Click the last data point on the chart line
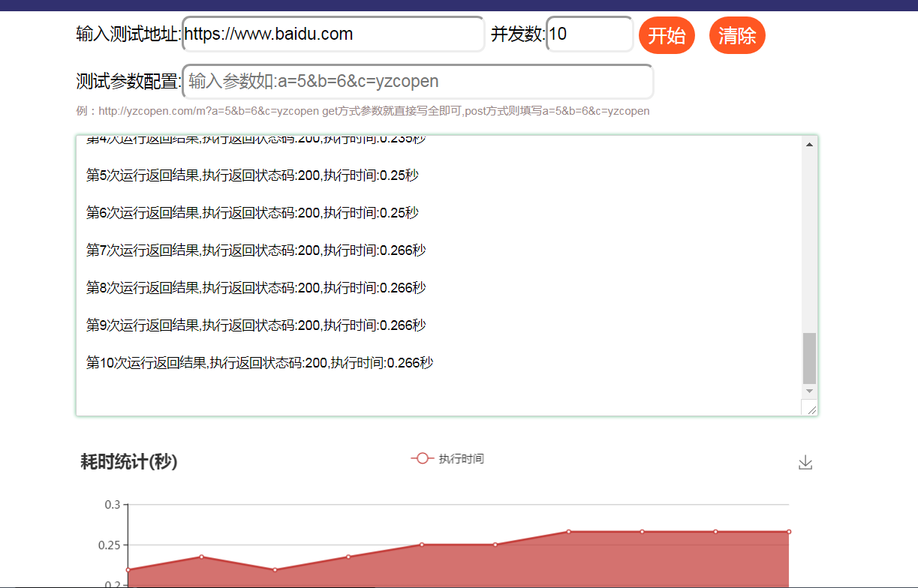918x588 pixels. click(788, 529)
